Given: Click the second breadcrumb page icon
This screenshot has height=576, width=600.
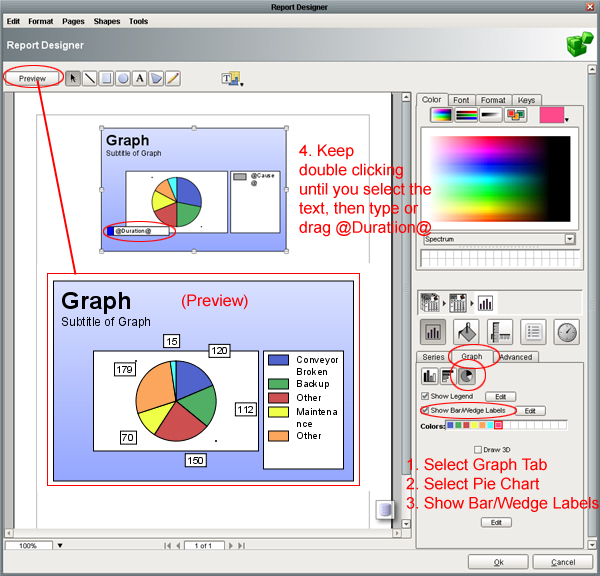Looking at the screenshot, I should 458,302.
